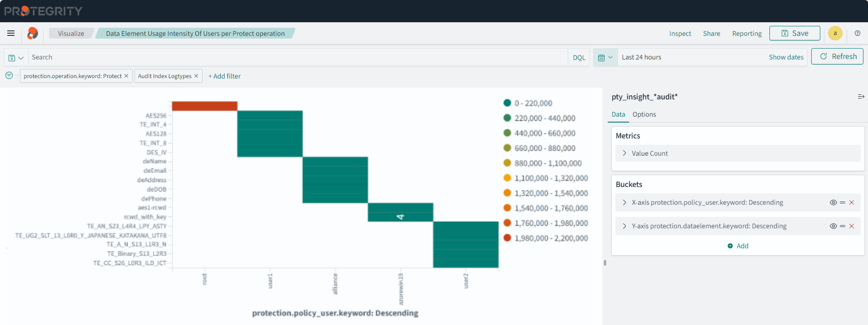Click the user avatar icon
Viewport: 868px width, 325px height.
(x=835, y=33)
